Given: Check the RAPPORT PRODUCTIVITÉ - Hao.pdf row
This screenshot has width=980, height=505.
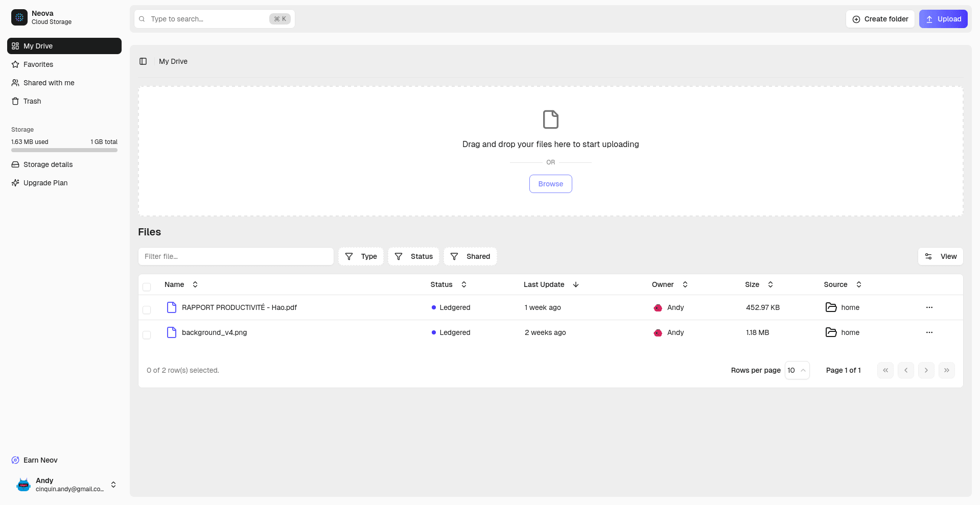Looking at the screenshot, I should tap(147, 310).
